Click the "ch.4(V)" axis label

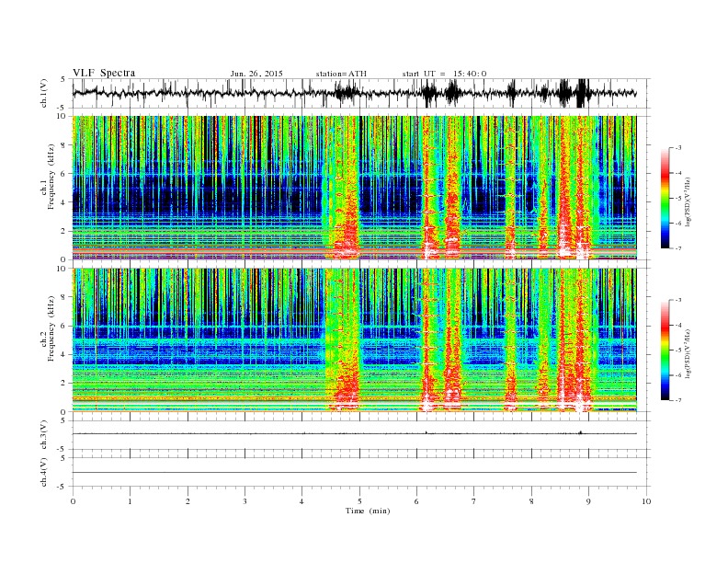tap(44, 472)
